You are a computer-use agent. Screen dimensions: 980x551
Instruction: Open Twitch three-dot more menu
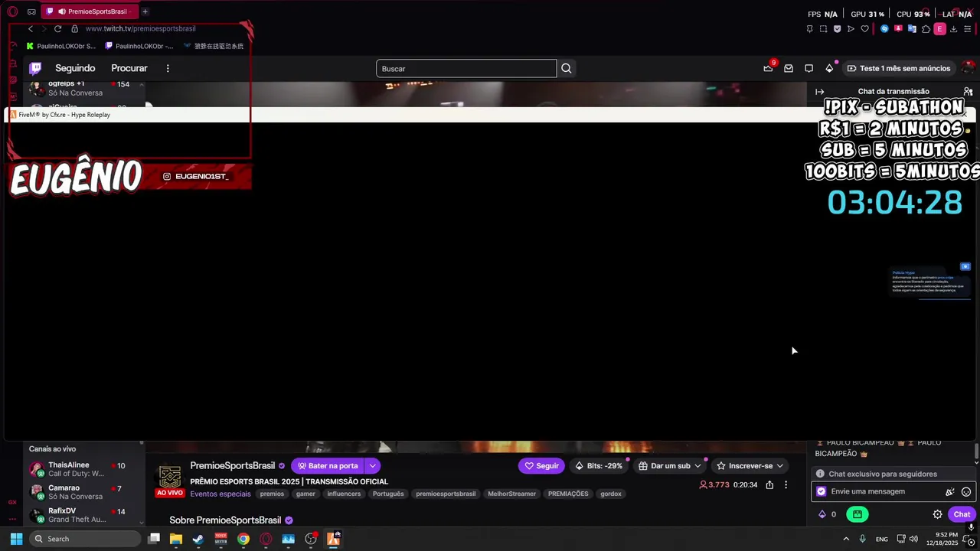pyautogui.click(x=168, y=68)
